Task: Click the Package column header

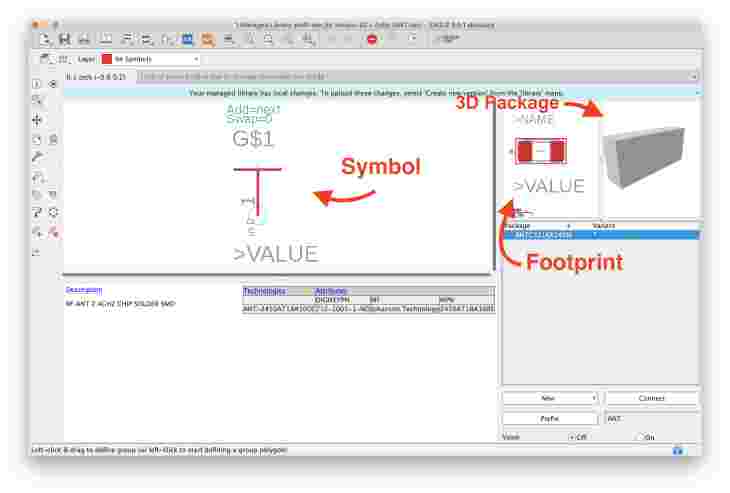Action: point(517,225)
